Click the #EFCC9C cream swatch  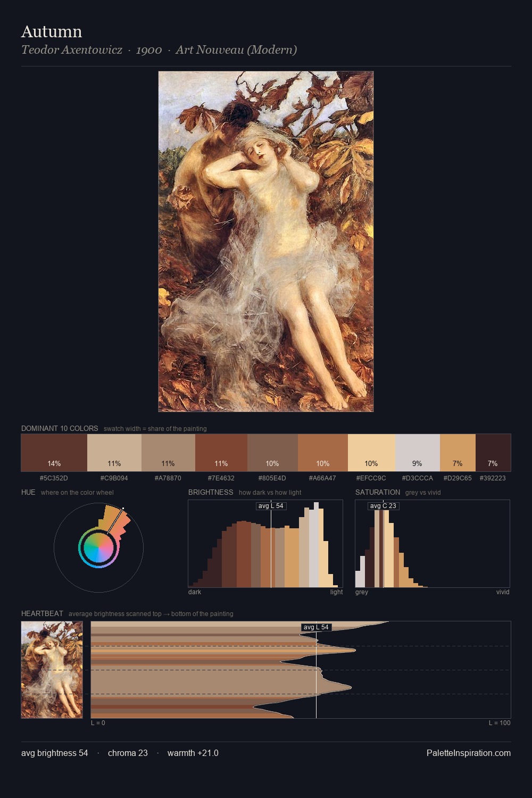(371, 453)
